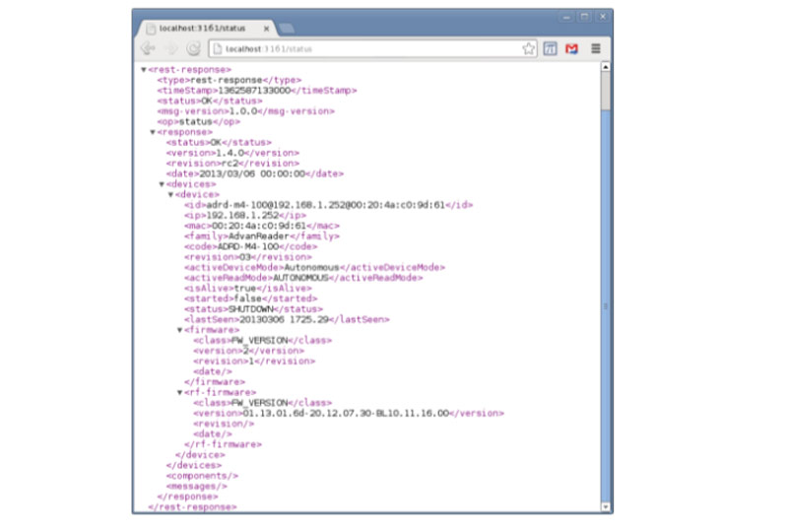Click the mac value 00:20:4a:c0:9d:61

(259, 227)
